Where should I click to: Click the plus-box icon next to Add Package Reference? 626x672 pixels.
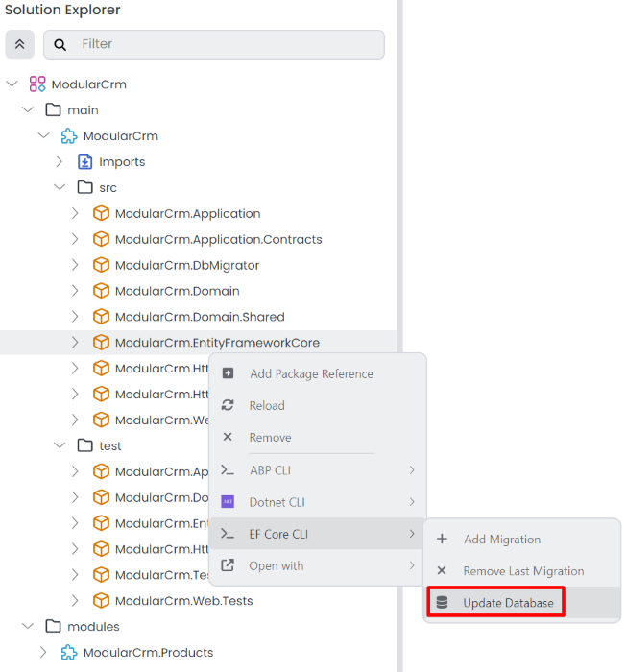pyautogui.click(x=229, y=373)
